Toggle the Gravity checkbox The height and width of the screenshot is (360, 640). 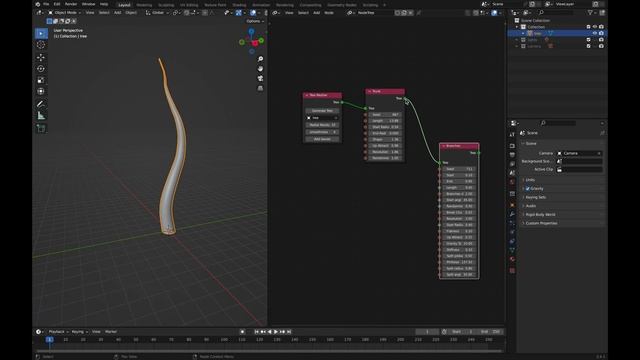pyautogui.click(x=528, y=189)
